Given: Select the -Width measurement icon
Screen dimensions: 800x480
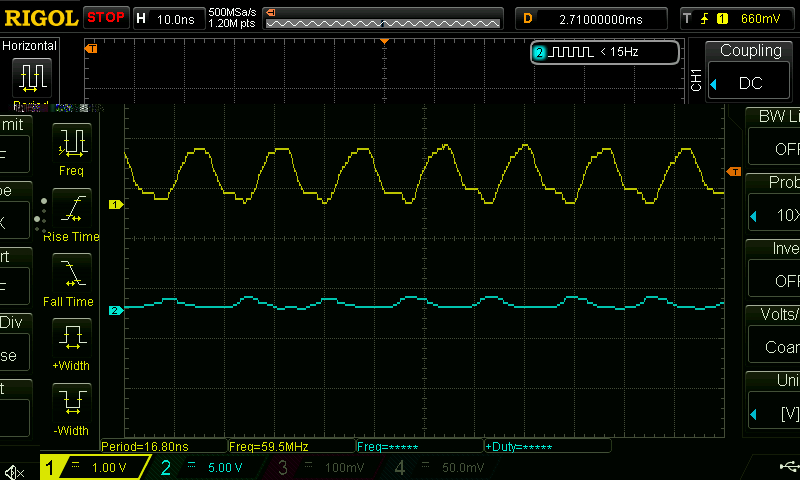Looking at the screenshot, I should (72, 402).
